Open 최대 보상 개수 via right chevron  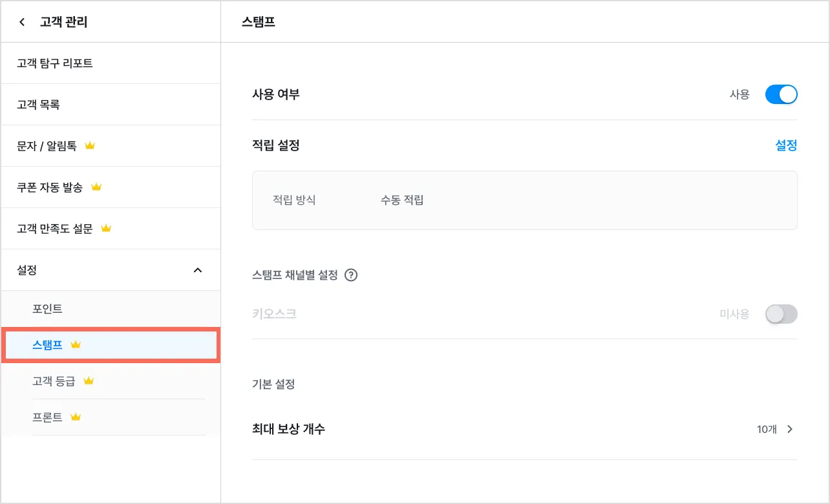tap(790, 429)
